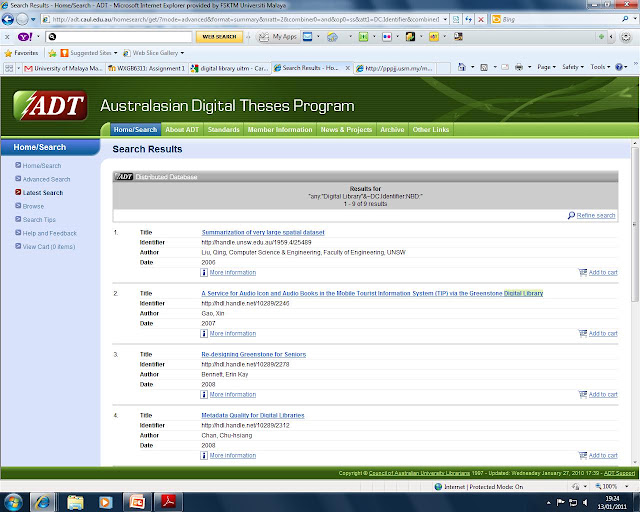Switch to WXGB6311 Assignment 1 tab
The height and width of the screenshot is (512, 640).
(x=147, y=68)
